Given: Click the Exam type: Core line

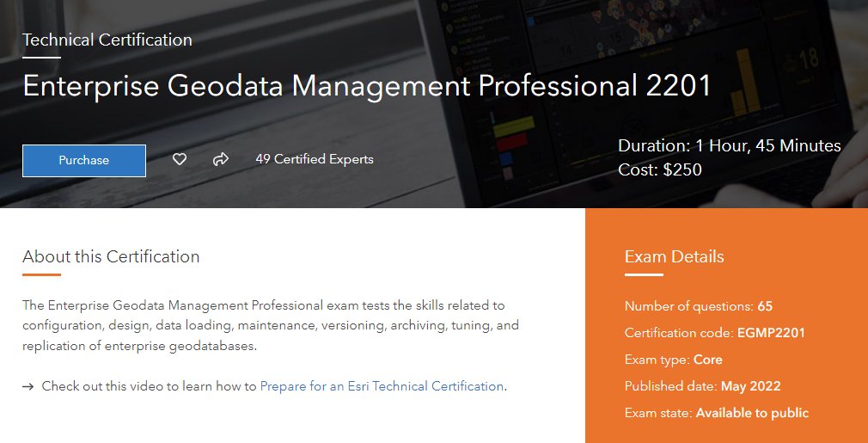Looking at the screenshot, I should pyautogui.click(x=673, y=360).
